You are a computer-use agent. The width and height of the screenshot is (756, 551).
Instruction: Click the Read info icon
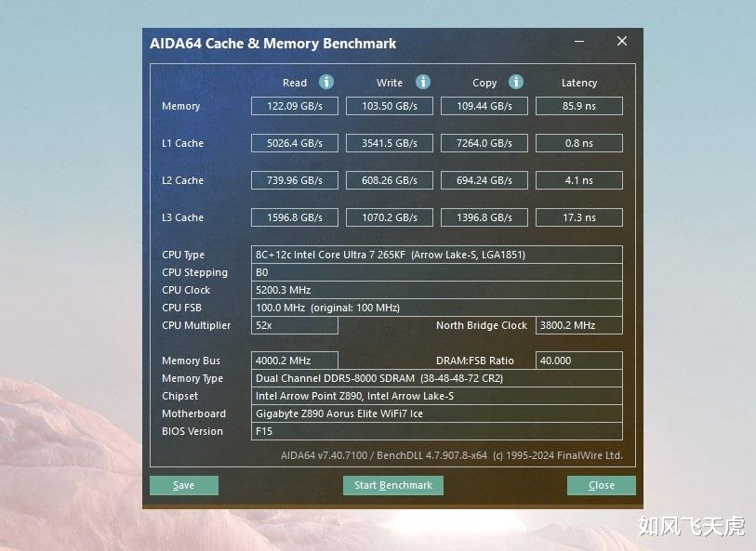[x=326, y=82]
